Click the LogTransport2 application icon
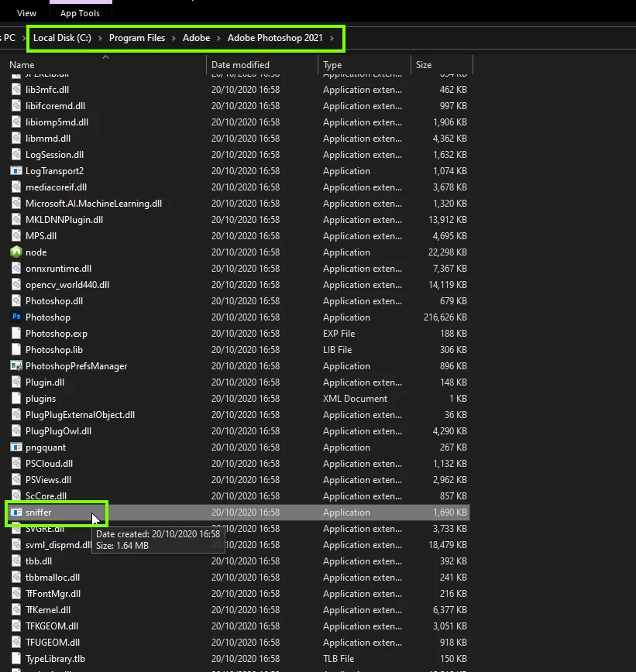Screen dimensions: 636x672 [15, 170]
